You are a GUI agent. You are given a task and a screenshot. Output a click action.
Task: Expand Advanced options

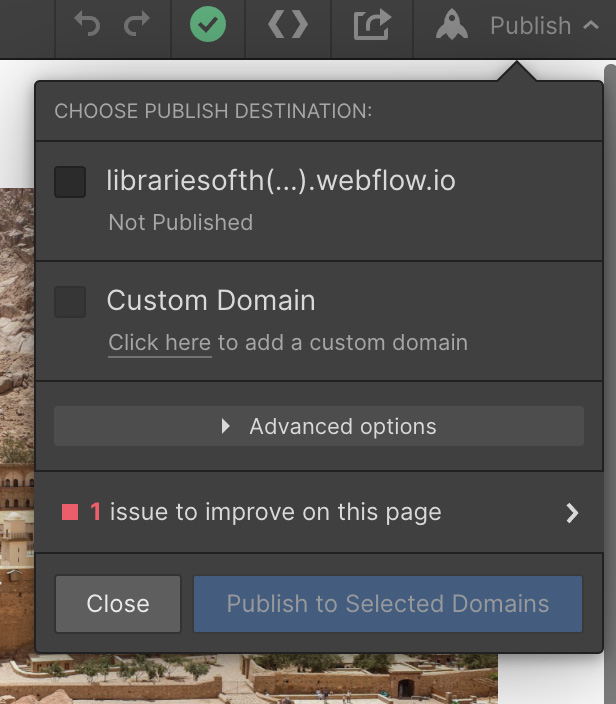[319, 426]
